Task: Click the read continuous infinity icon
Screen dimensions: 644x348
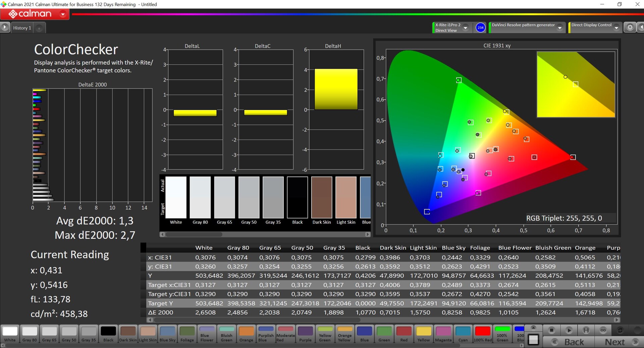Action: click(603, 330)
